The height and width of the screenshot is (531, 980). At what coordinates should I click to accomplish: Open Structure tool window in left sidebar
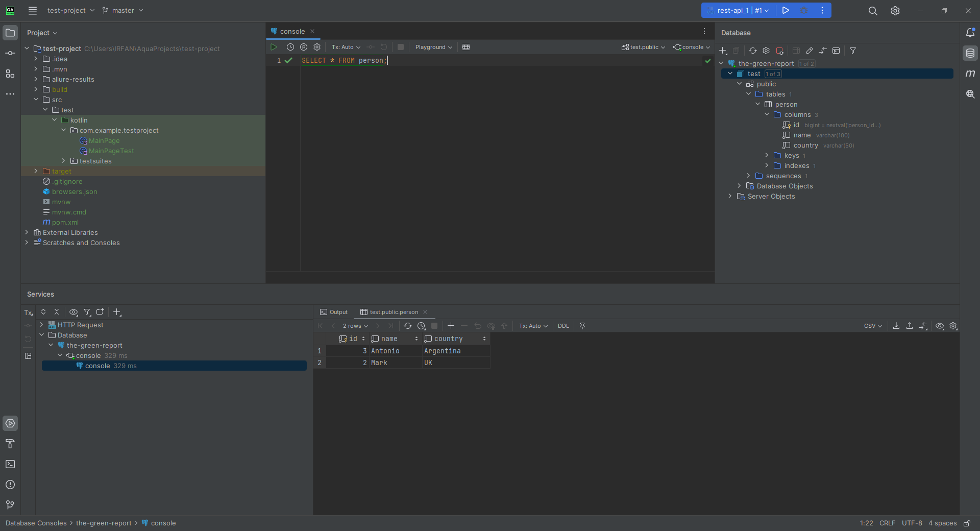[10, 74]
